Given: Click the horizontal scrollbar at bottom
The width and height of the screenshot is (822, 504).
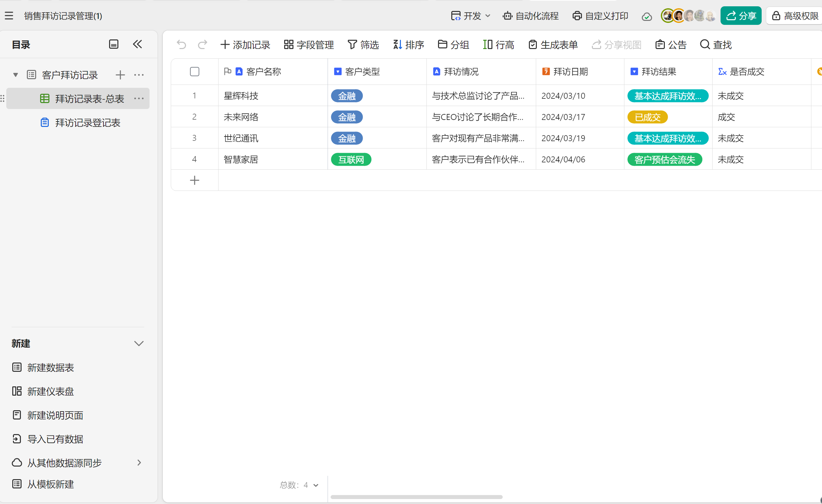Looking at the screenshot, I should [x=416, y=497].
